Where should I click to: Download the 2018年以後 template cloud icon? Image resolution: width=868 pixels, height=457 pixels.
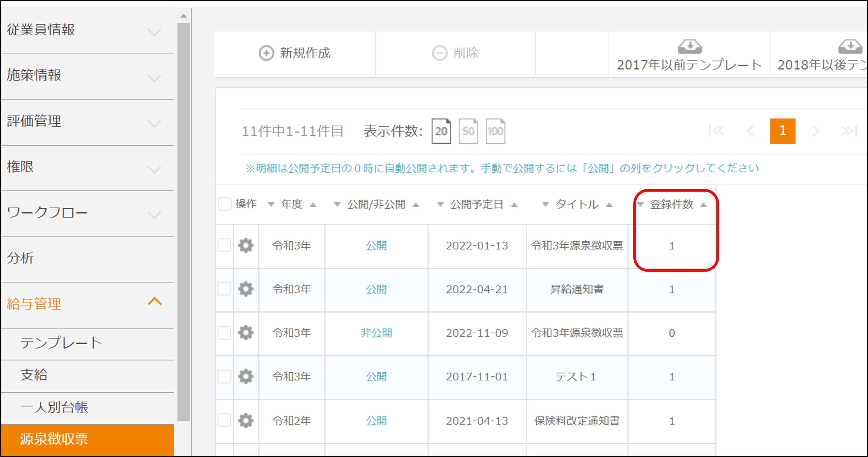850,47
